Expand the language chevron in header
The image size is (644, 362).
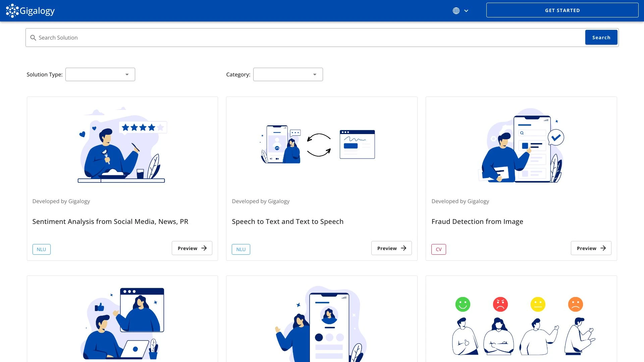point(466,11)
